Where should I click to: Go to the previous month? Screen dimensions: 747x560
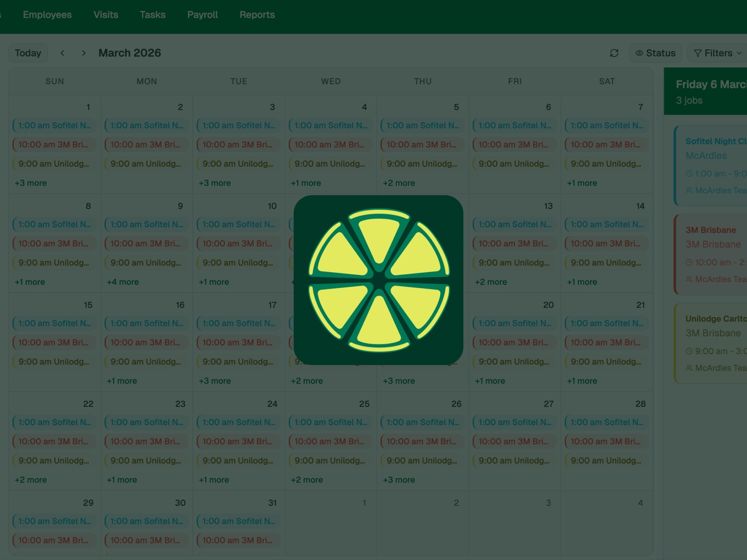(63, 53)
